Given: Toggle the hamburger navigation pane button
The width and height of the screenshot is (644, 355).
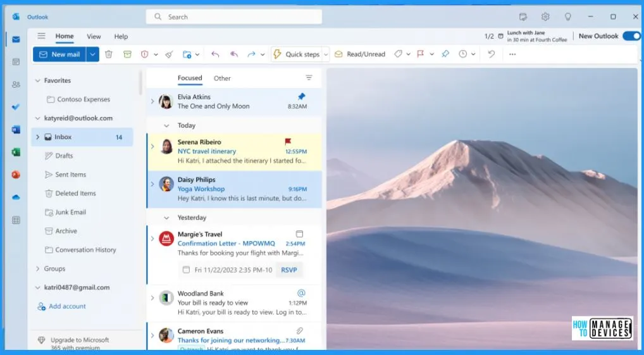Looking at the screenshot, I should (x=42, y=36).
